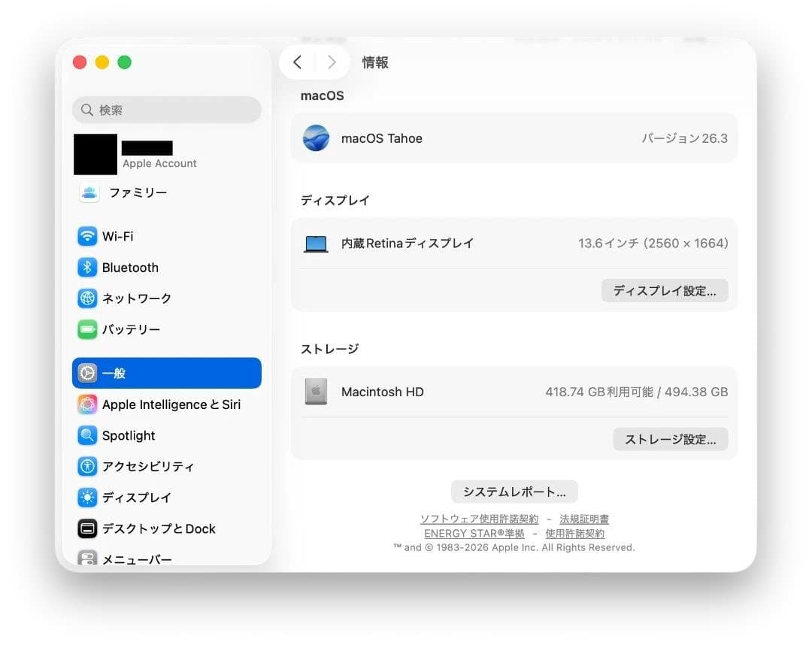Select the デスクトップとDock icon

88,528
